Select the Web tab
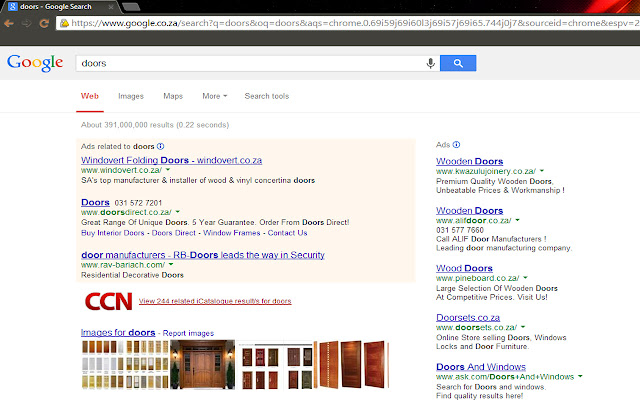The width and height of the screenshot is (640, 400). (90, 96)
